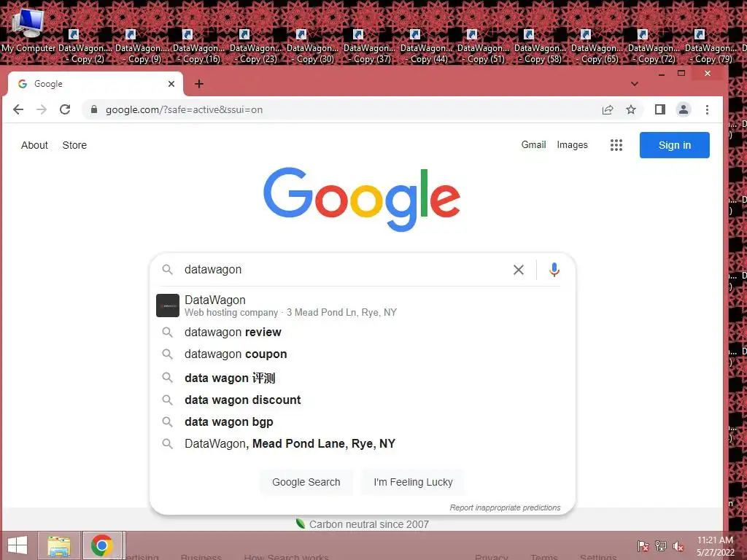Screen dimensions: 747x560
Task: Open a new tab with the plus button
Action: point(199,84)
